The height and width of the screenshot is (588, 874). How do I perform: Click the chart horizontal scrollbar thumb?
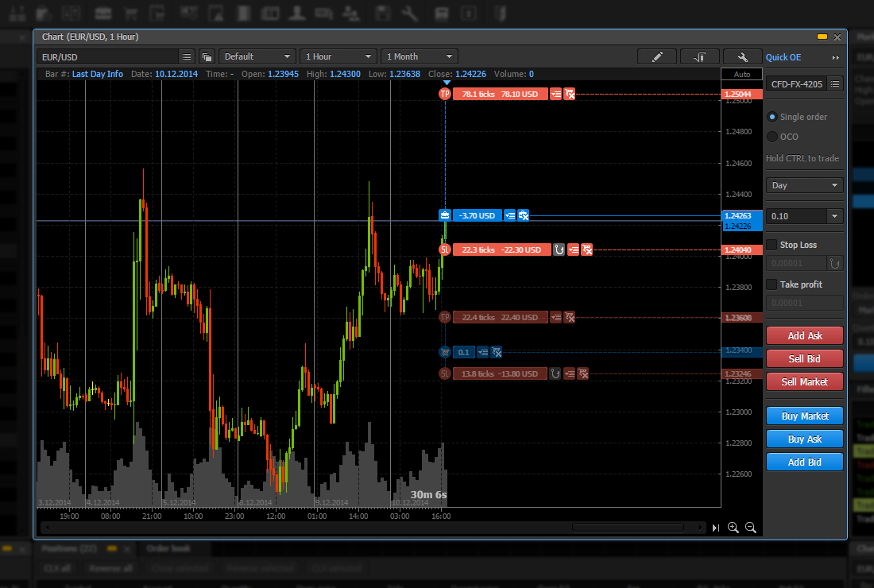click(628, 528)
